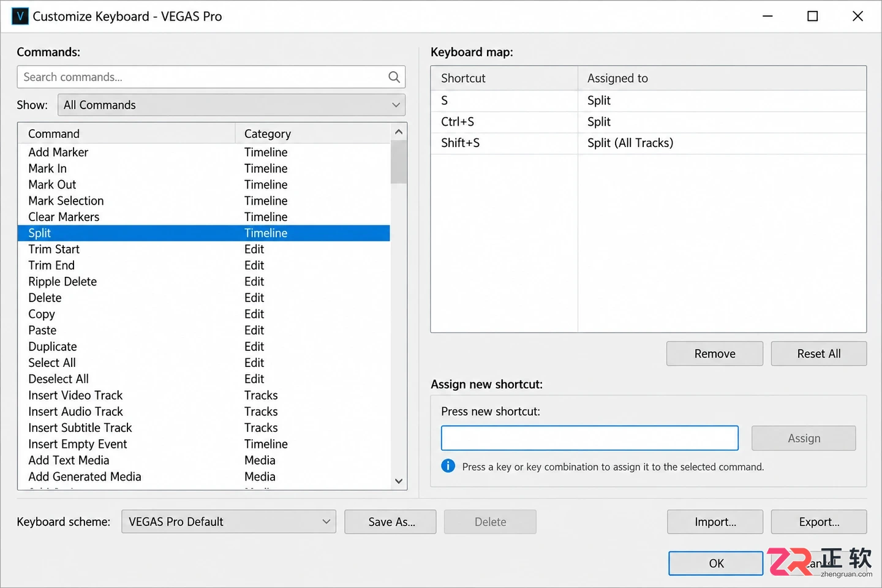Select the Trim End command
This screenshot has height=588, width=882.
pyautogui.click(x=204, y=265)
